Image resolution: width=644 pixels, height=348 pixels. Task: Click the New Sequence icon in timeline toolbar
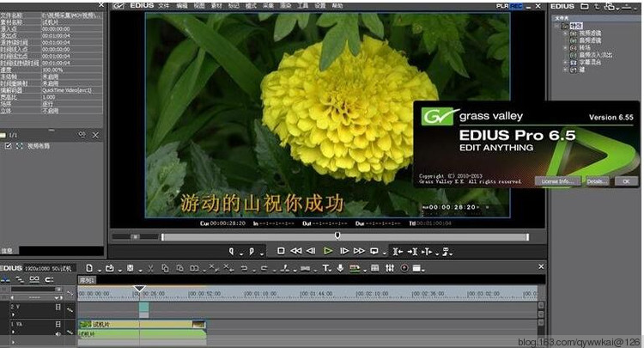point(89,268)
